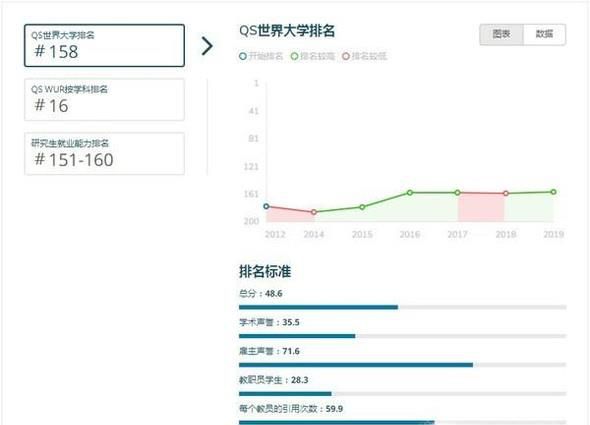590x425 pixels.
Task: Click the 2015 x-axis year label
Action: click(362, 235)
